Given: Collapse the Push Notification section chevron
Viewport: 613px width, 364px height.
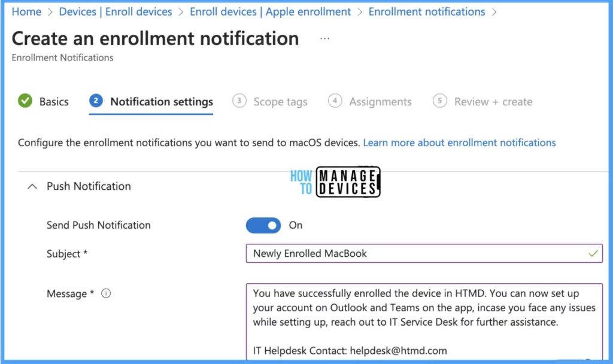Looking at the screenshot, I should tap(32, 187).
